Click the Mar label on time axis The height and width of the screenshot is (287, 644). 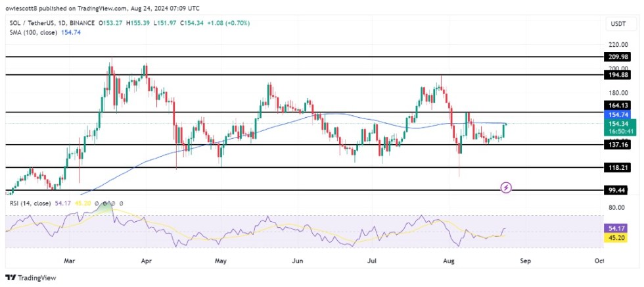tap(70, 261)
